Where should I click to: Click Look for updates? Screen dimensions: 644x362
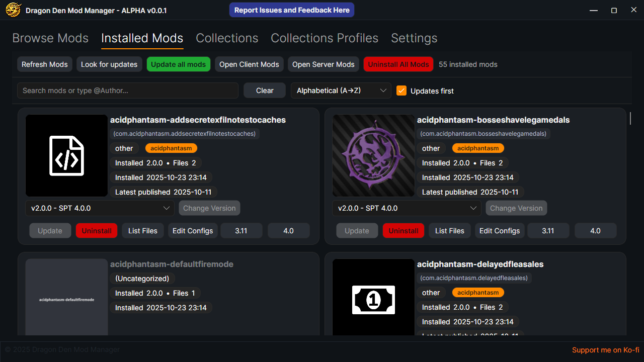(109, 64)
